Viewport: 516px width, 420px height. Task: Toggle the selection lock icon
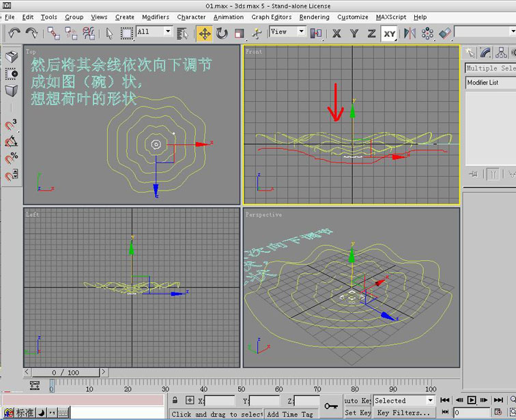click(175, 400)
